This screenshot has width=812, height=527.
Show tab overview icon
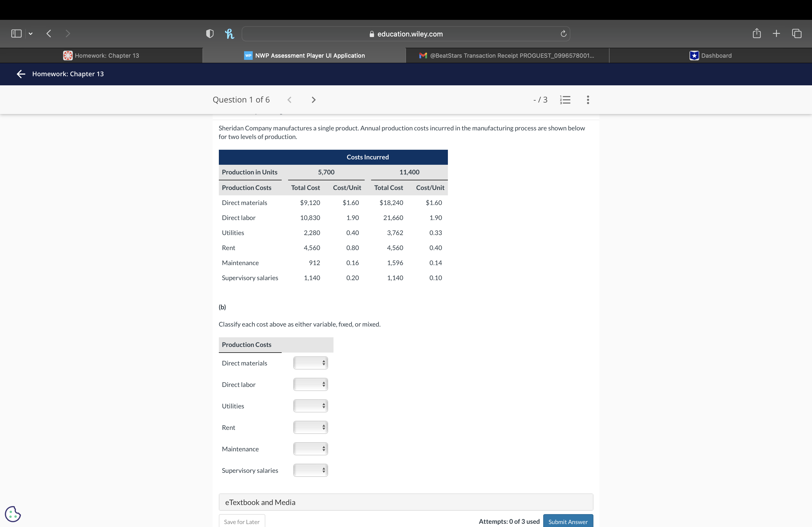pyautogui.click(x=797, y=33)
